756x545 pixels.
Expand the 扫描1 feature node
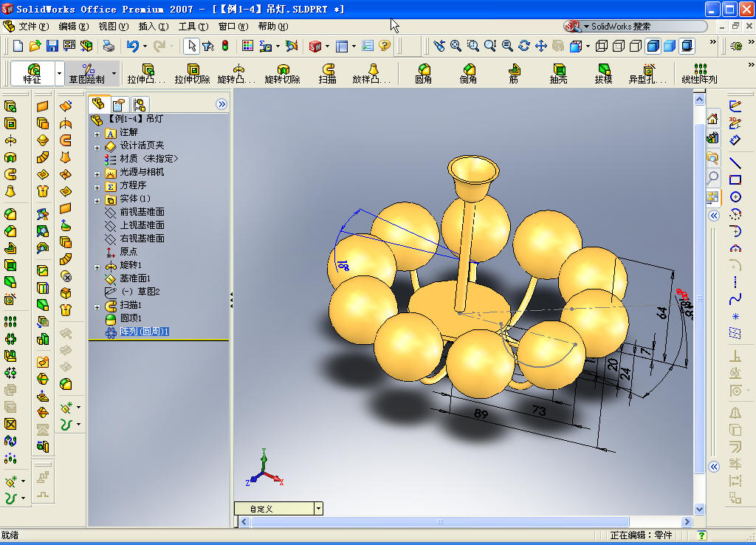(97, 307)
